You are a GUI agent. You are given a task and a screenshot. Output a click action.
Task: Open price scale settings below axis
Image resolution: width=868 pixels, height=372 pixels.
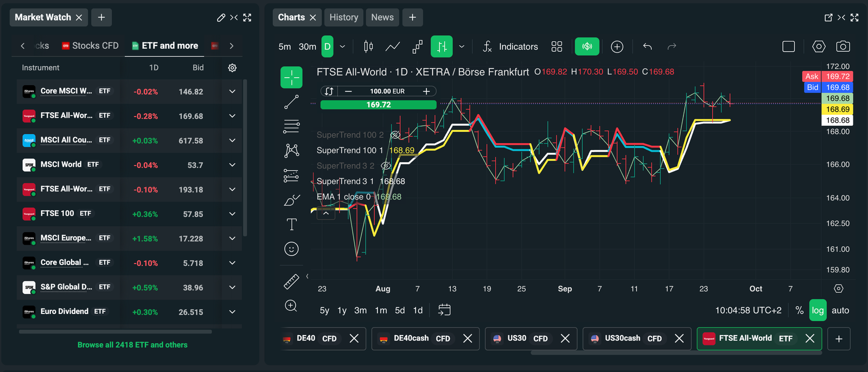click(839, 288)
